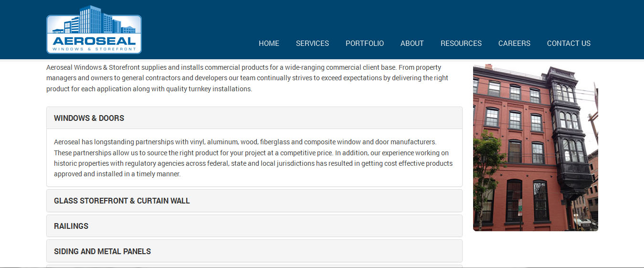Open the CONTACT US page
Image resolution: width=644 pixels, height=268 pixels.
pos(569,43)
